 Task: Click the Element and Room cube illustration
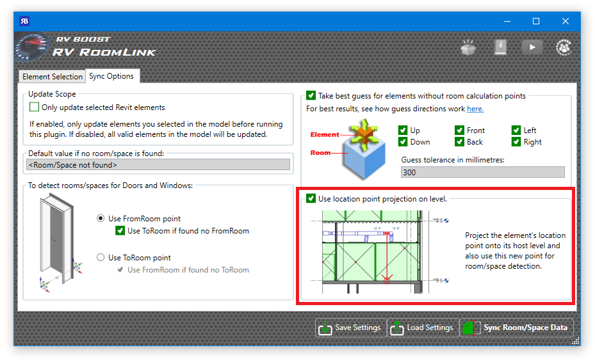click(x=348, y=149)
